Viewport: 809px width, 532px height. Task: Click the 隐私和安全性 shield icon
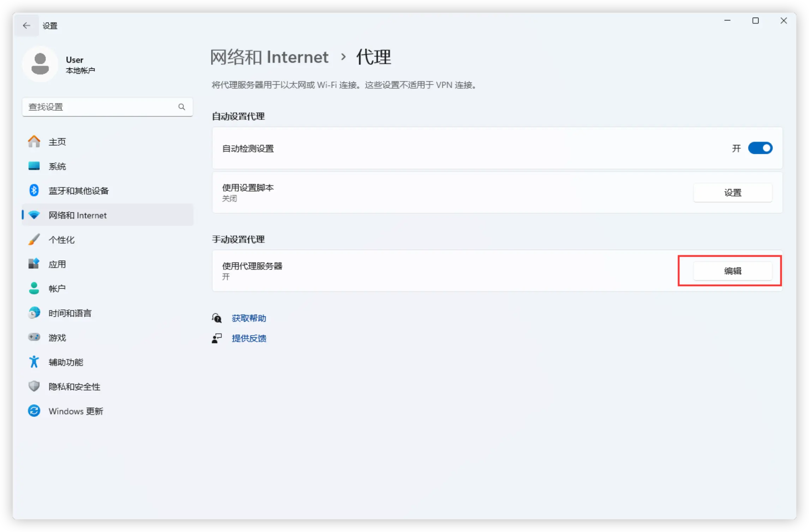coord(34,386)
